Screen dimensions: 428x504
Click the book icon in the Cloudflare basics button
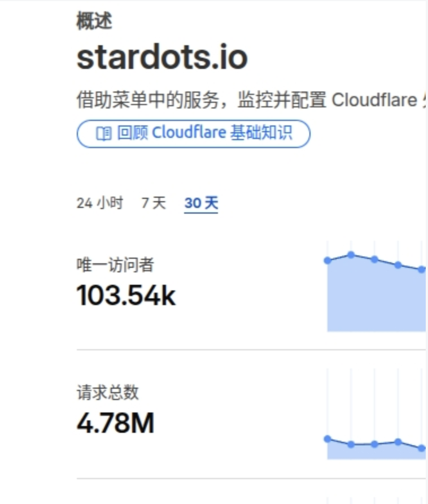[x=103, y=134]
